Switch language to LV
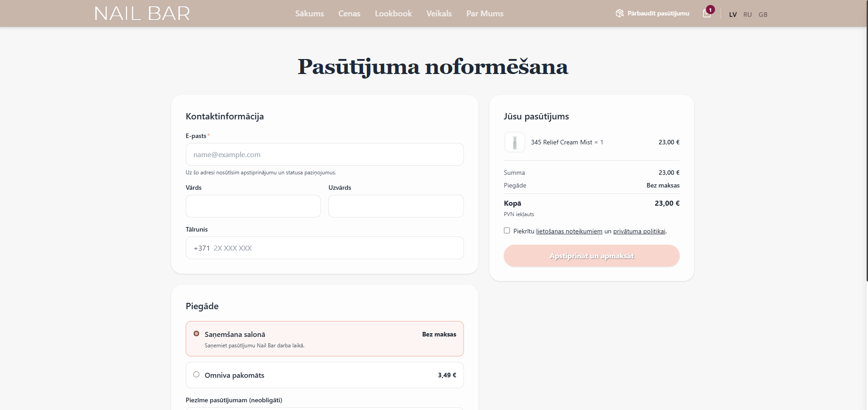Viewport: 868px width, 410px height. pyautogui.click(x=733, y=15)
